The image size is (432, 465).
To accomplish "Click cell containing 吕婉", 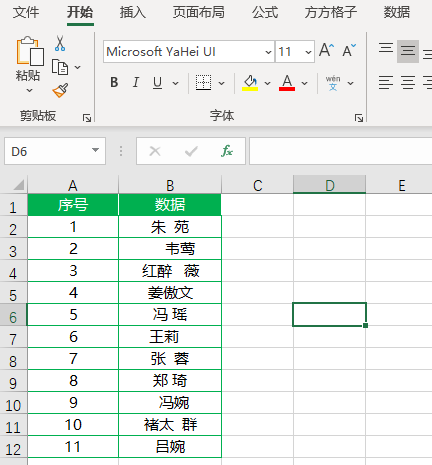I will [x=170, y=447].
